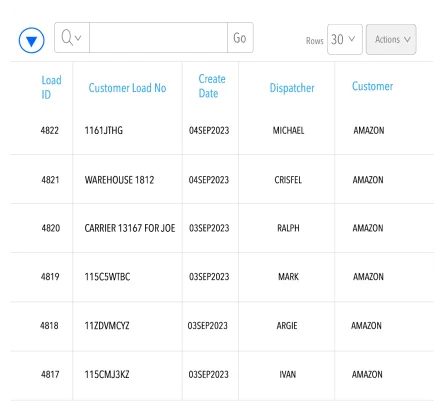Focus the search text field
The height and width of the screenshot is (418, 441).
click(158, 38)
